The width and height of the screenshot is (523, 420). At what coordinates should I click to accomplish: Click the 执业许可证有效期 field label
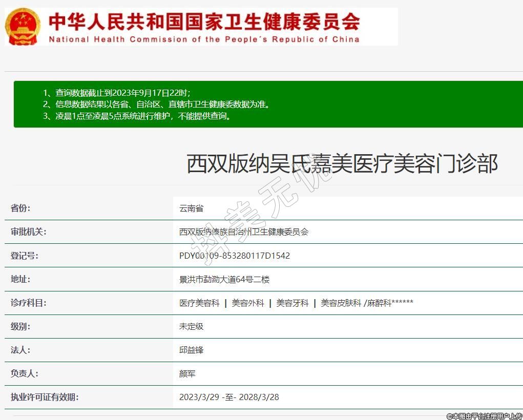pos(45,397)
